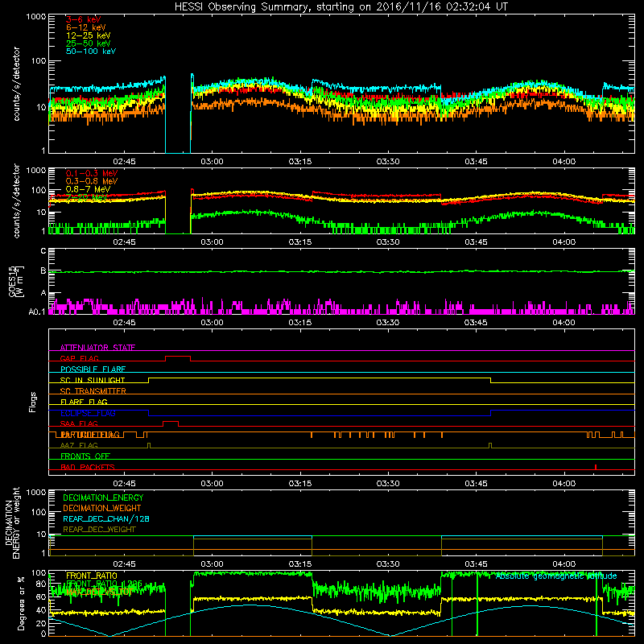The width and height of the screenshot is (644, 644).
Task: Click the first AAZ FLAG pulse near 02:49
Action: pyautogui.click(x=149, y=445)
